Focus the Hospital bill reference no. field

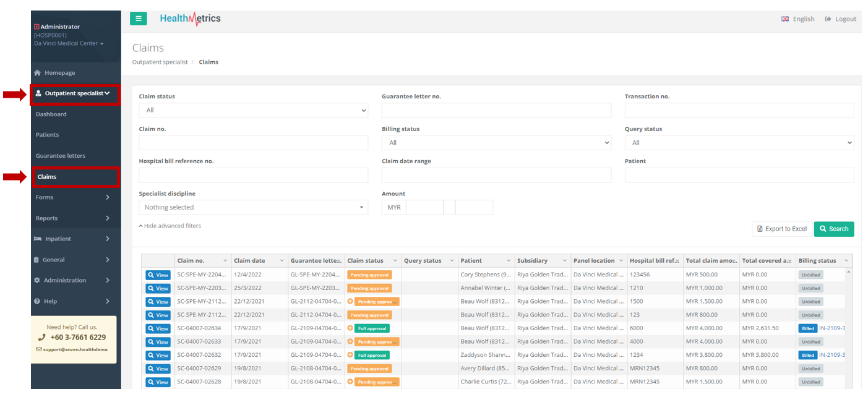[253, 175]
